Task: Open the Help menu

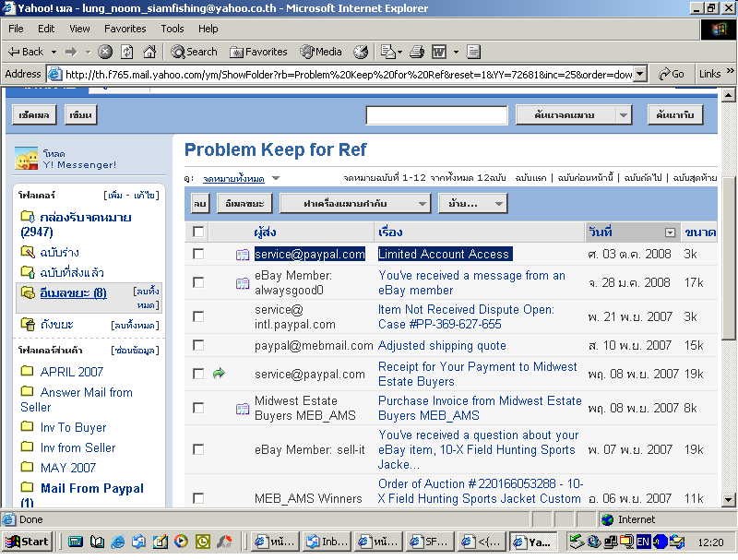Action: (208, 30)
